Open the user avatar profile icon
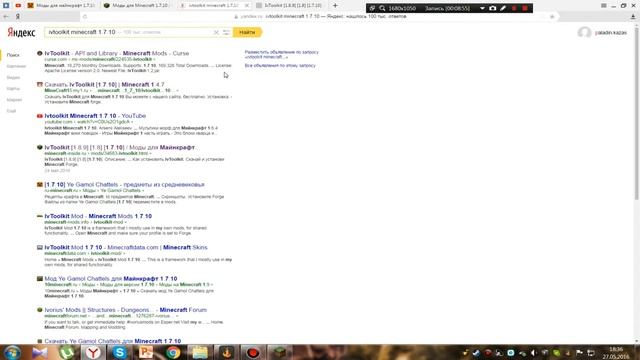This screenshot has height=360, width=640. [x=584, y=32]
